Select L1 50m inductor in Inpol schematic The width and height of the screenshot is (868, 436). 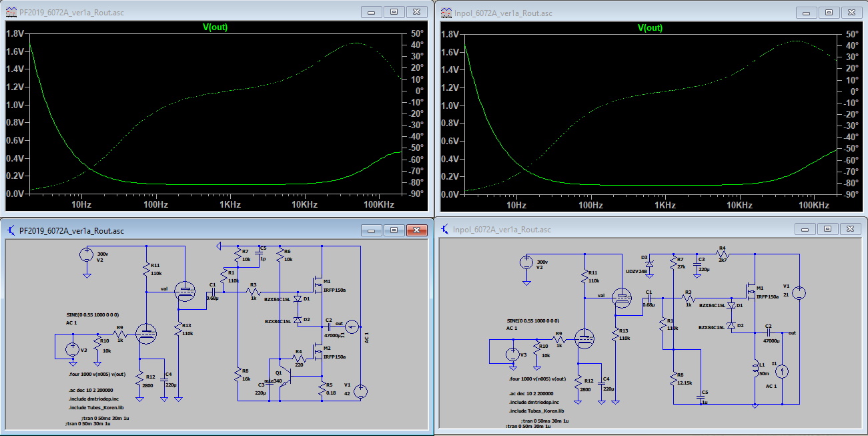(x=755, y=368)
